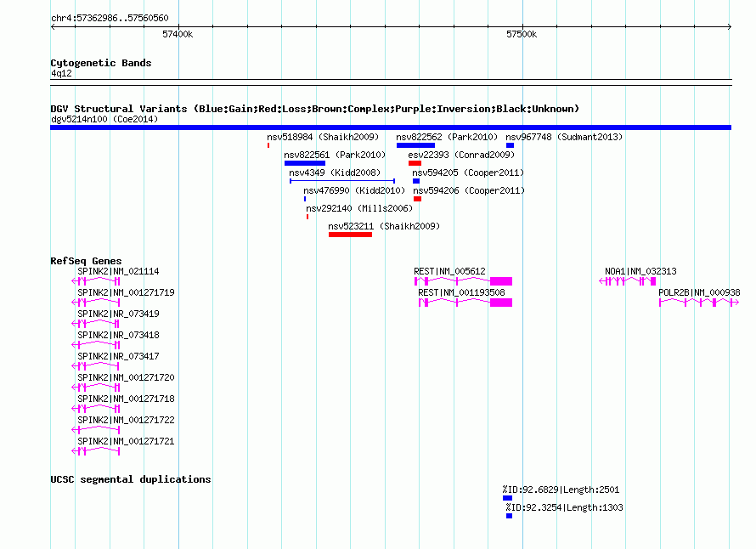Viewport: 756px width, 549px height.
Task: Click the NOA1|NM_032313 gene structure
Action: (627, 281)
